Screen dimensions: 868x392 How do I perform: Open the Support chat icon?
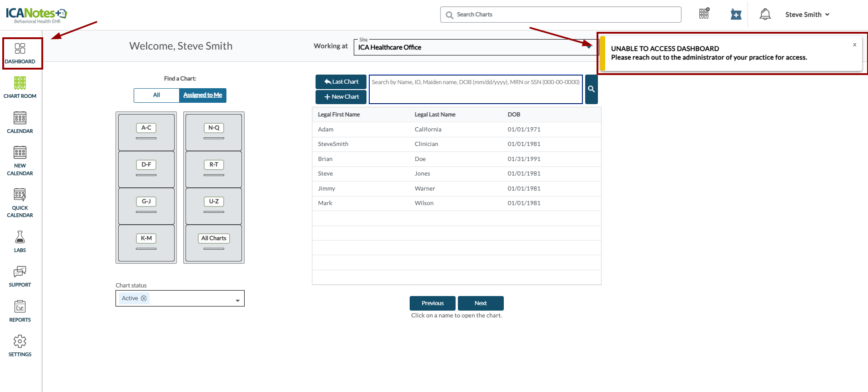click(20, 276)
